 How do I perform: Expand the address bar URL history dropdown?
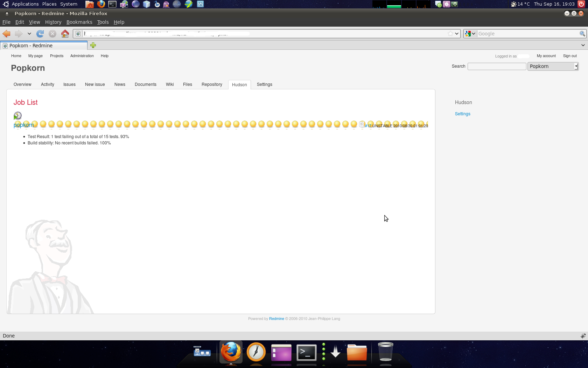457,34
